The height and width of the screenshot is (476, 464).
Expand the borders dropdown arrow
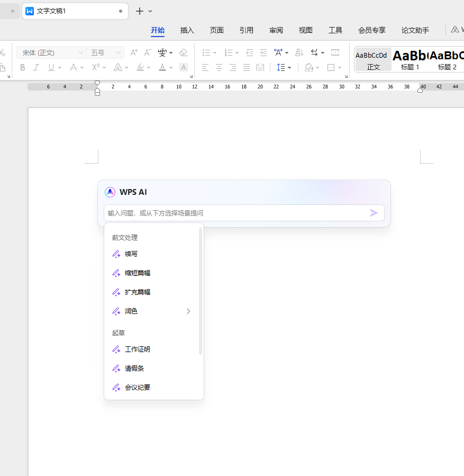pos(340,68)
